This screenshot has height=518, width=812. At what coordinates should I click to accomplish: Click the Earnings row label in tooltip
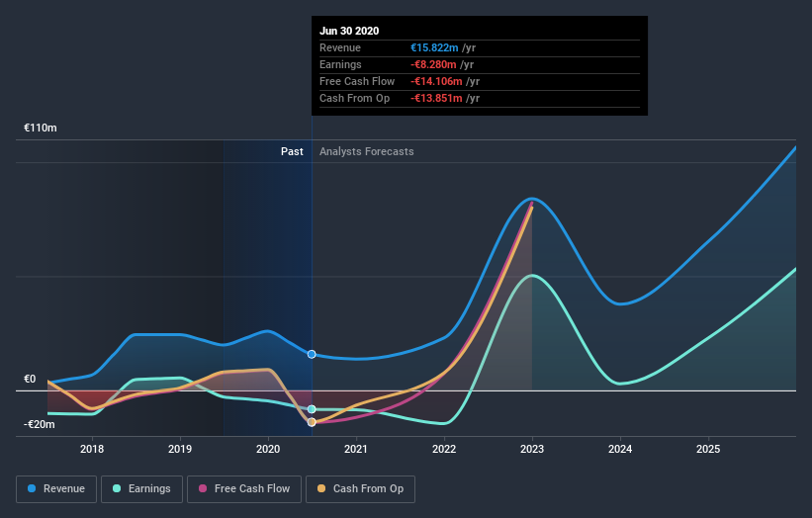coord(340,64)
